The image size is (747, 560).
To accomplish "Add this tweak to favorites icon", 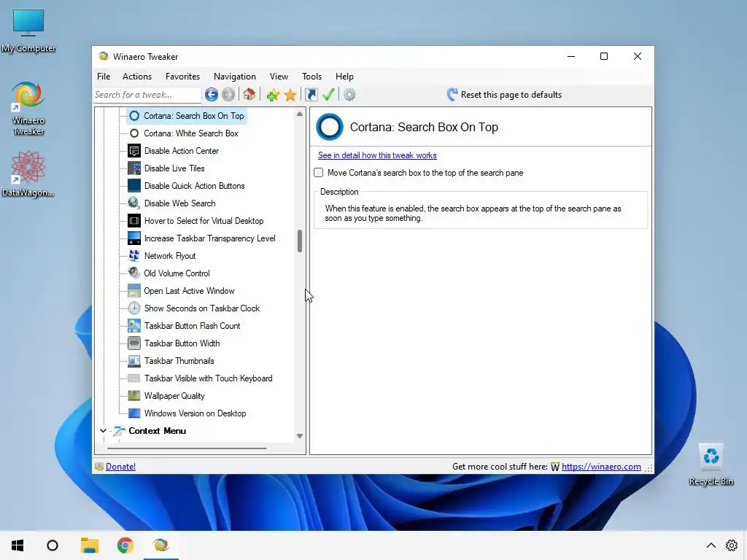I will pos(273,95).
